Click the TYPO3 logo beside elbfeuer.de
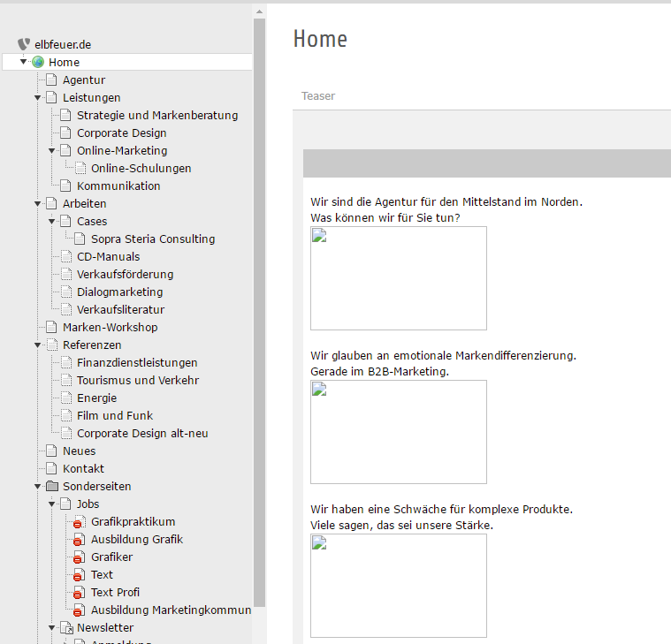The height and width of the screenshot is (644, 671). coord(24,44)
